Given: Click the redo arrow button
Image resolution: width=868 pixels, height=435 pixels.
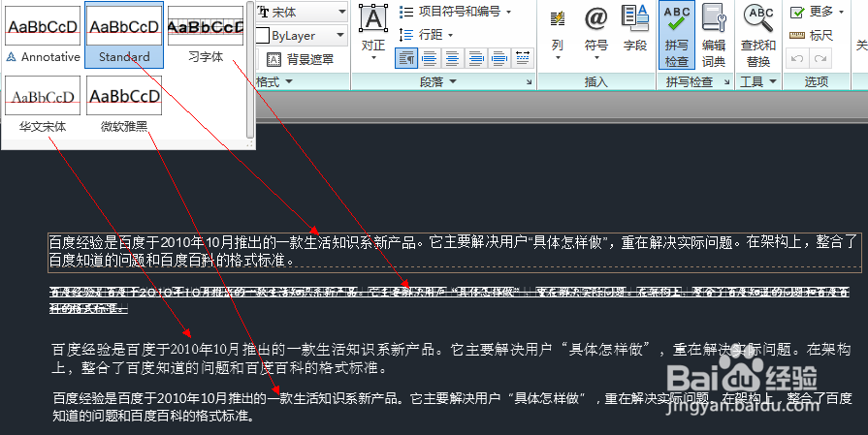Looking at the screenshot, I should tap(820, 58).
